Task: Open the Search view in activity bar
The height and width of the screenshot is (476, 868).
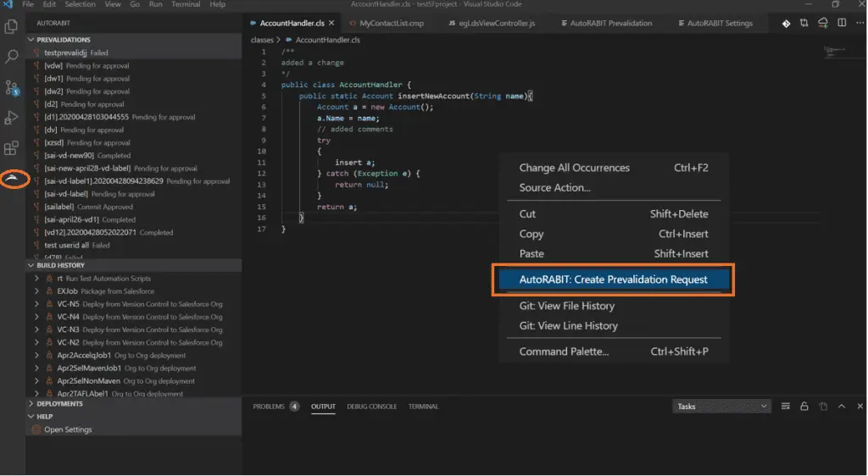Action: click(x=11, y=57)
